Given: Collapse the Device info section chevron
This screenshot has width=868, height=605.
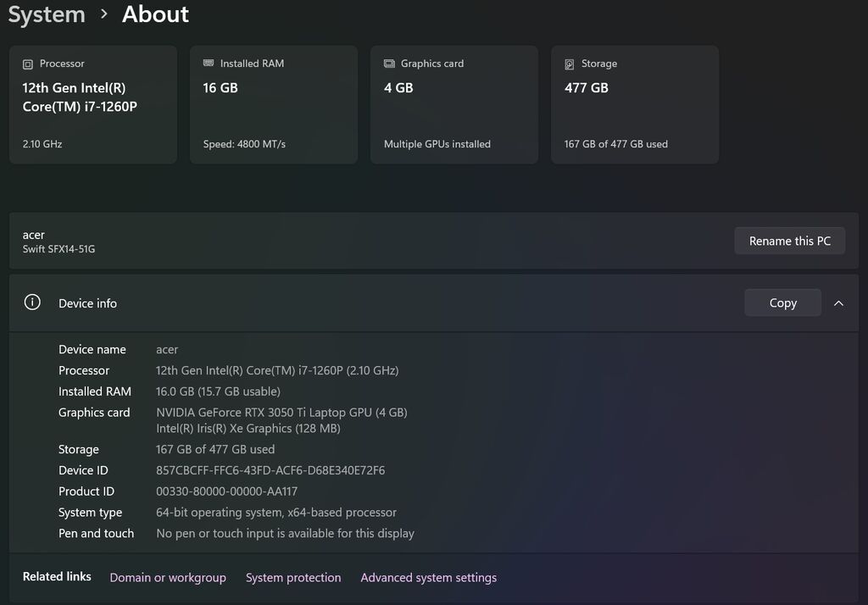Looking at the screenshot, I should [838, 303].
